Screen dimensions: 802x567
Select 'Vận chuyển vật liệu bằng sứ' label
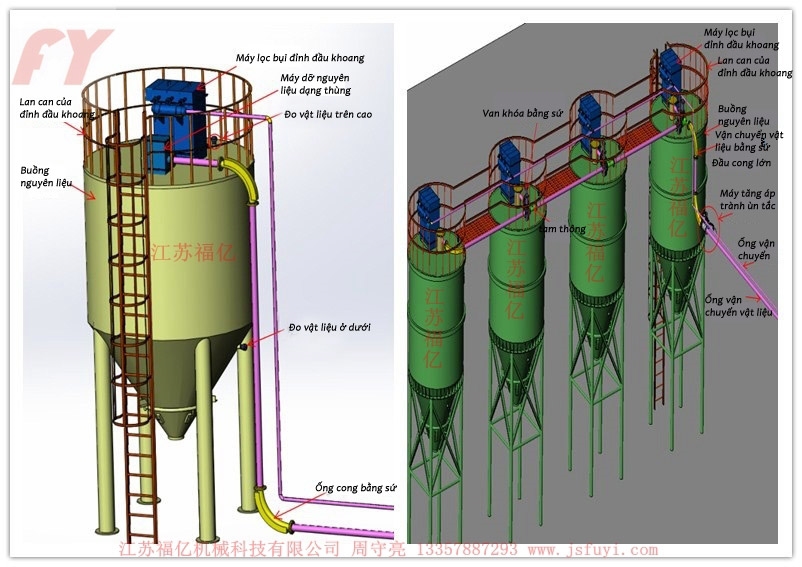tap(749, 141)
